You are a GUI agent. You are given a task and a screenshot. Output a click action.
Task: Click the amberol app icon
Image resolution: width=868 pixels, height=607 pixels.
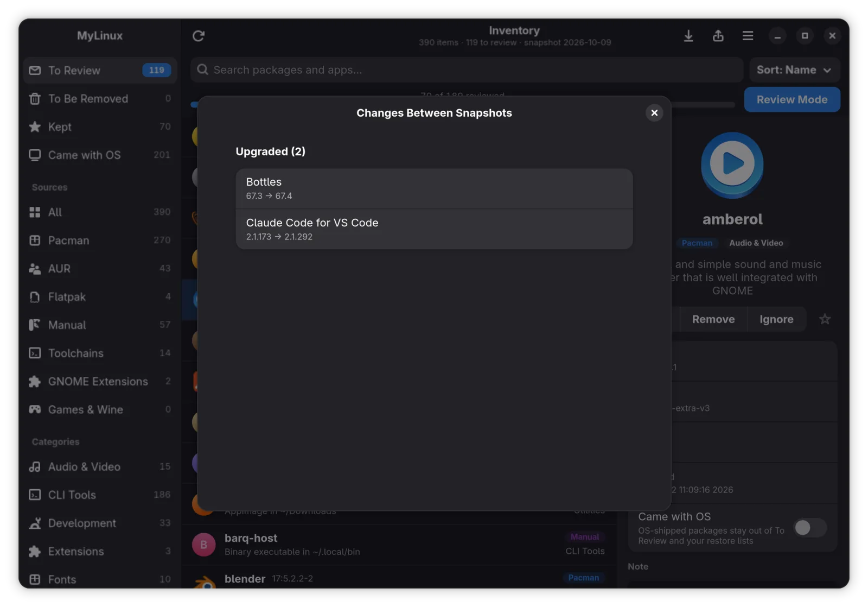tap(732, 165)
